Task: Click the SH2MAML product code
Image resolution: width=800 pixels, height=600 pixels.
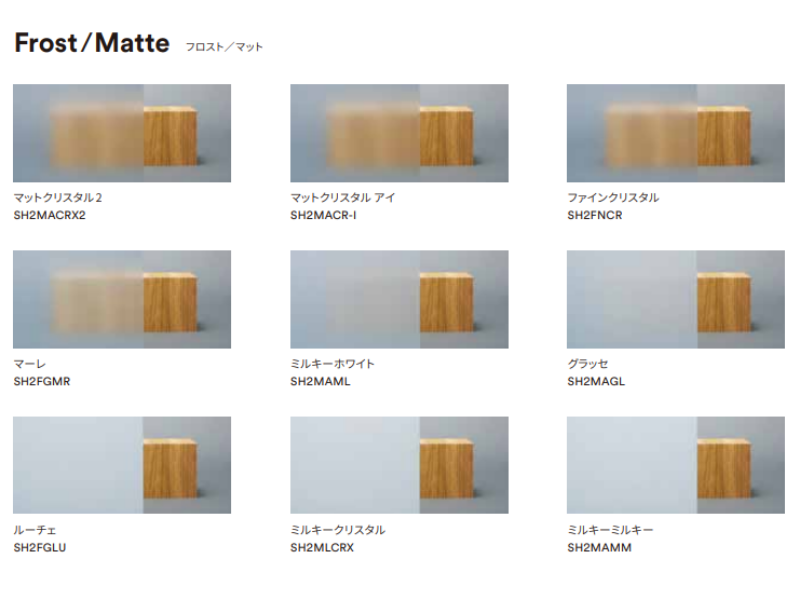Action: click(x=320, y=381)
